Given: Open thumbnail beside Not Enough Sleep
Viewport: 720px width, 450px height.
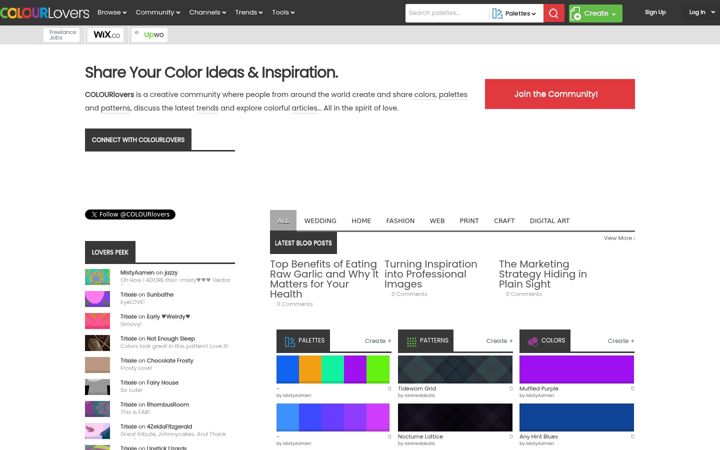Looking at the screenshot, I should tap(97, 343).
